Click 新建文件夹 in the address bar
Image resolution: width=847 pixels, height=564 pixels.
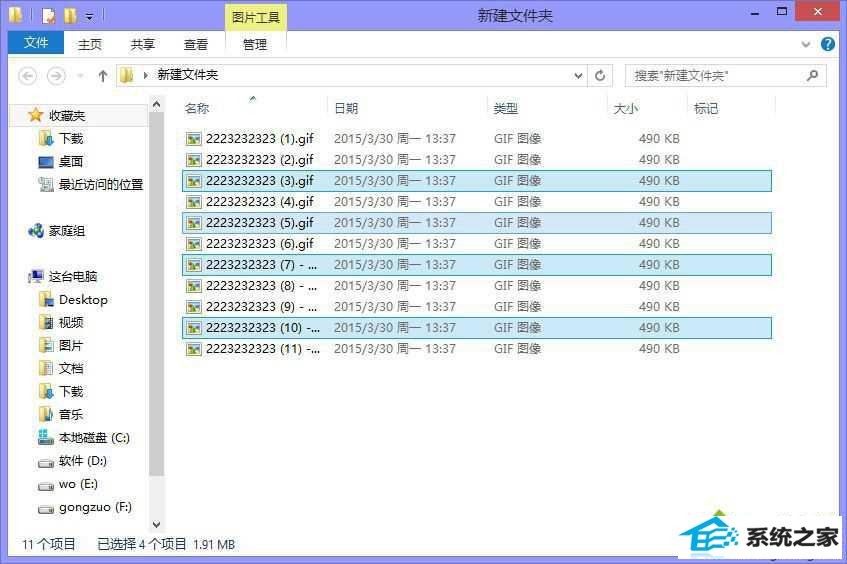pos(187,75)
